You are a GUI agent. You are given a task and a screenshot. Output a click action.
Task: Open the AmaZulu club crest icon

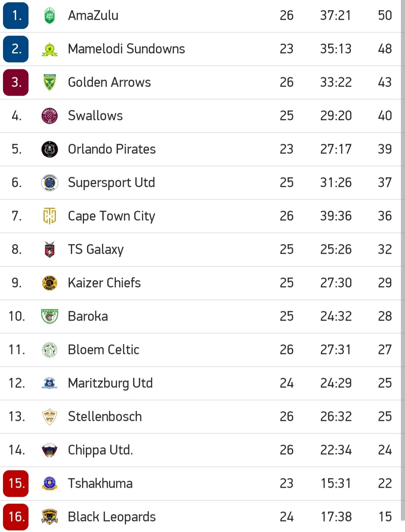pyautogui.click(x=49, y=16)
